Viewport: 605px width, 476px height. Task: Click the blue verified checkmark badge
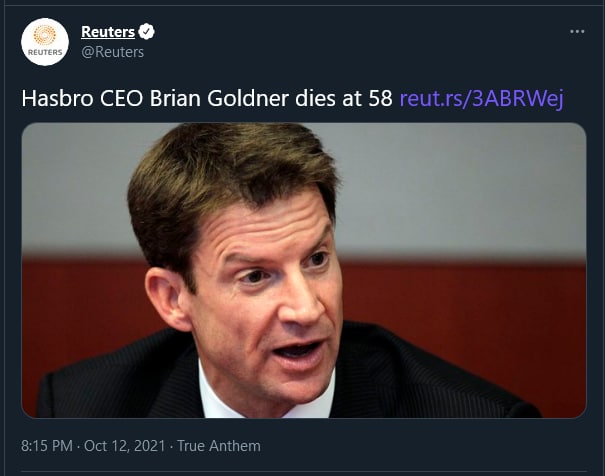pyautogui.click(x=147, y=32)
